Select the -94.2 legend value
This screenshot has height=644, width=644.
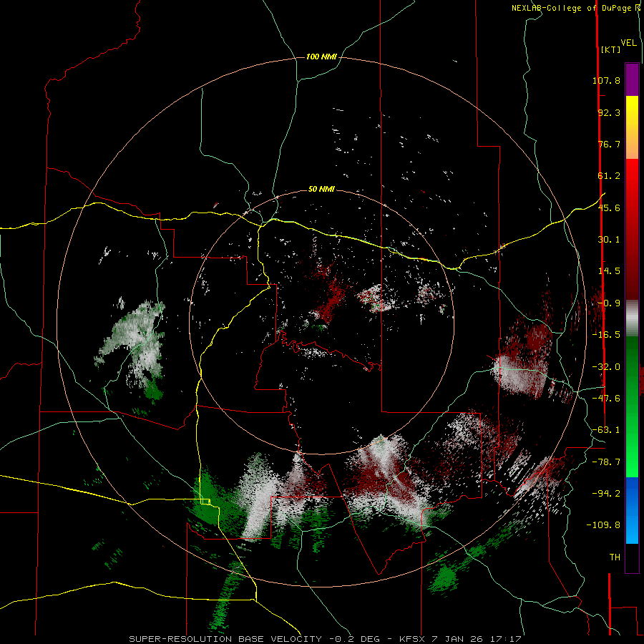(606, 494)
